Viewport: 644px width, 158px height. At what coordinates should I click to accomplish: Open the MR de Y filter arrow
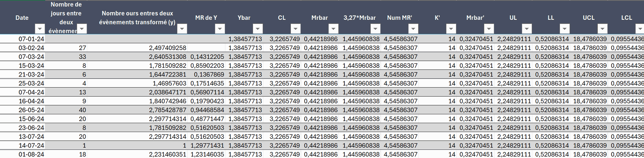pos(220,29)
